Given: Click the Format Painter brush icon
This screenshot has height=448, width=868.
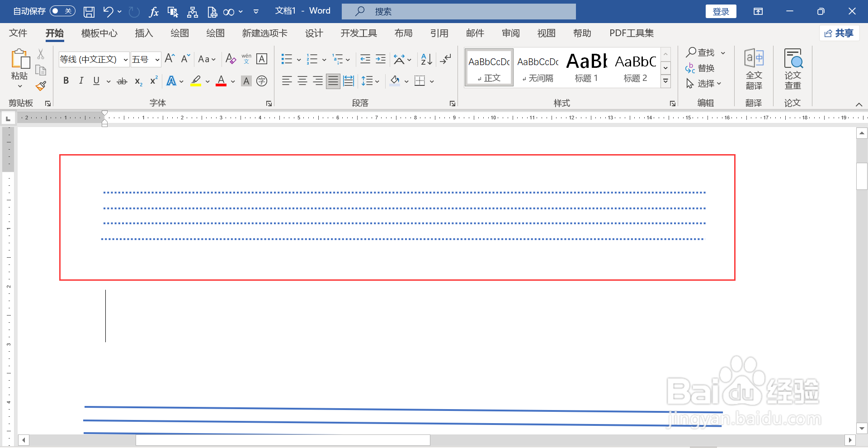Looking at the screenshot, I should pos(41,85).
